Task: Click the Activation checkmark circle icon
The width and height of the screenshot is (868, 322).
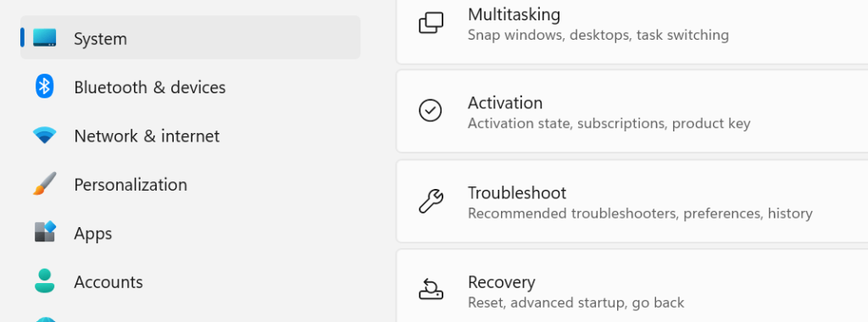Action: 430,111
